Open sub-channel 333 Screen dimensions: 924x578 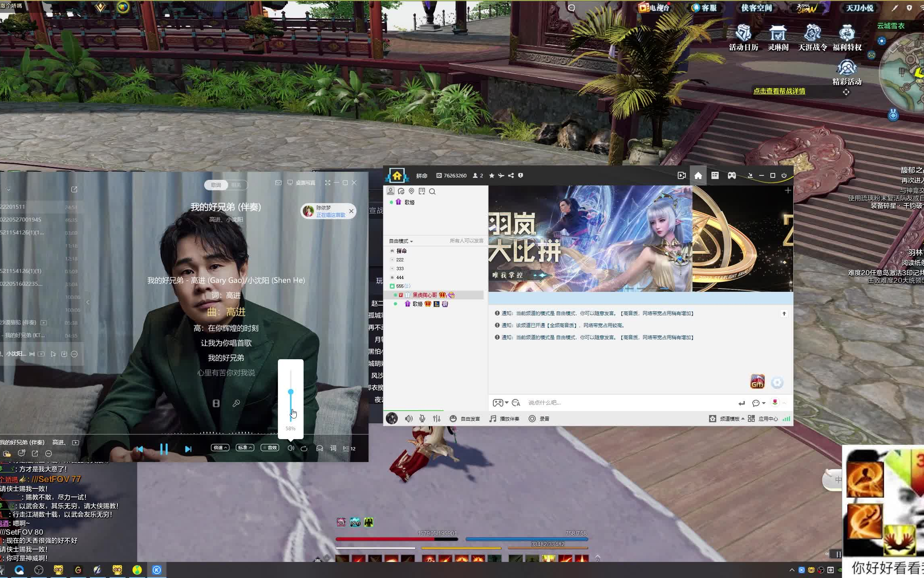(x=400, y=269)
